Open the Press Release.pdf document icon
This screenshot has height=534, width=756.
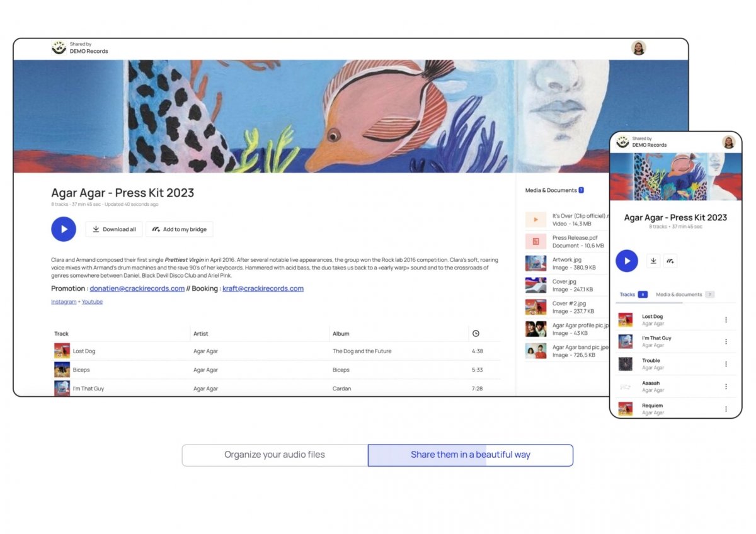coord(535,241)
